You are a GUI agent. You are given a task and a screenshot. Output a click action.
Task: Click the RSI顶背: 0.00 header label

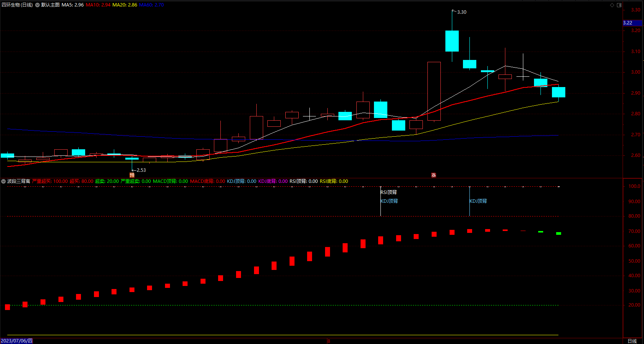(304, 181)
